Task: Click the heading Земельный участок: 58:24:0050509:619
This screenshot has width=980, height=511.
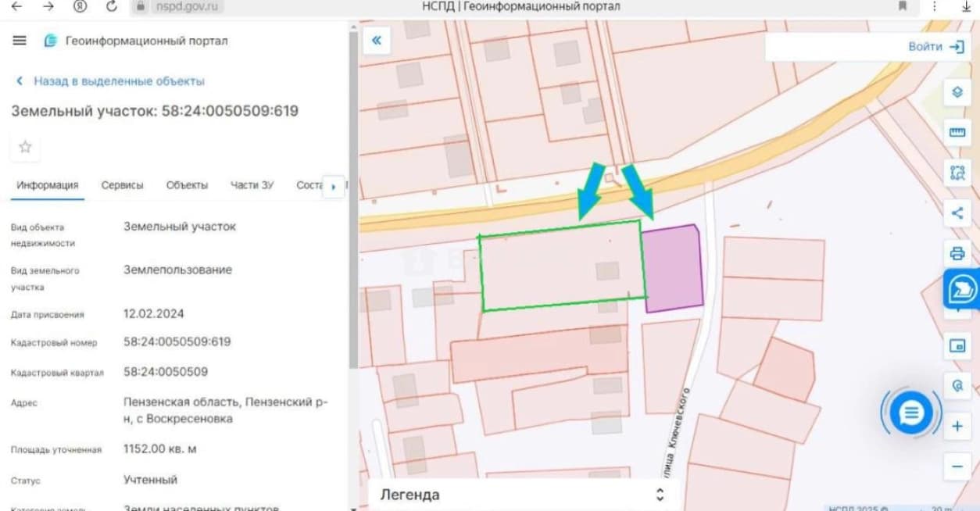Action: tap(155, 111)
